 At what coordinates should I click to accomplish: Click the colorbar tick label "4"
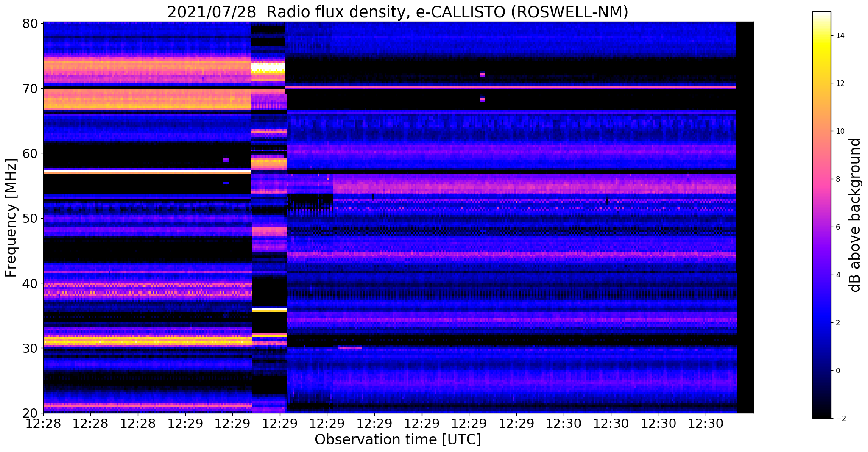click(x=837, y=275)
